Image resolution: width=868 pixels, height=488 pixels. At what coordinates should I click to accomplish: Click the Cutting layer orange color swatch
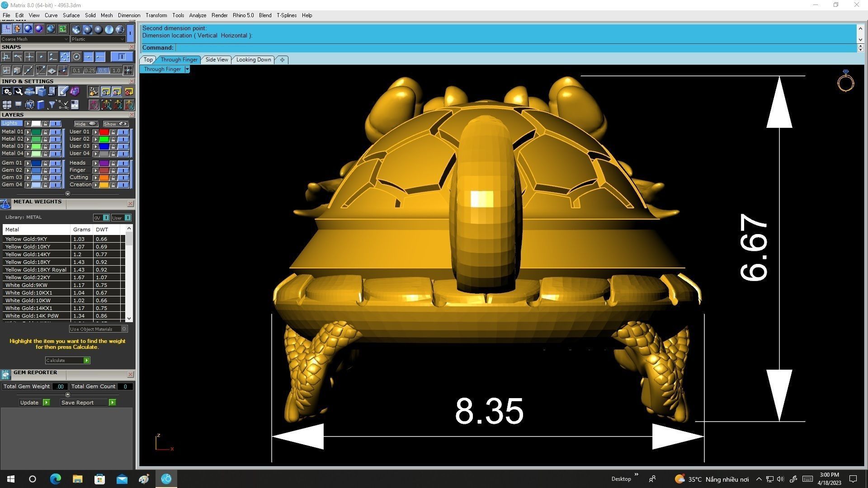coord(104,178)
